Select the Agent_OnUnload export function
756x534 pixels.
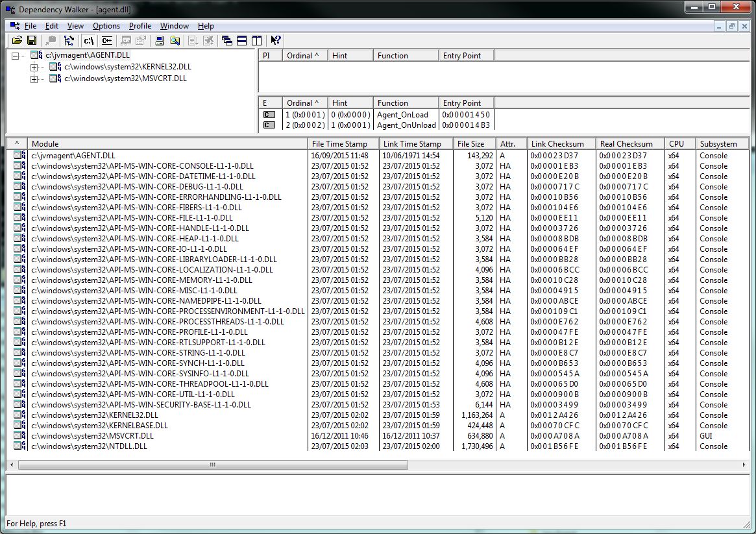click(x=406, y=125)
